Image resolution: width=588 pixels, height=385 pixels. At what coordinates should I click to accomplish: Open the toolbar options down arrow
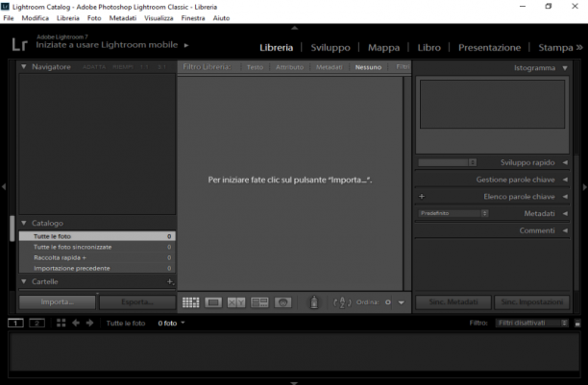click(x=402, y=302)
